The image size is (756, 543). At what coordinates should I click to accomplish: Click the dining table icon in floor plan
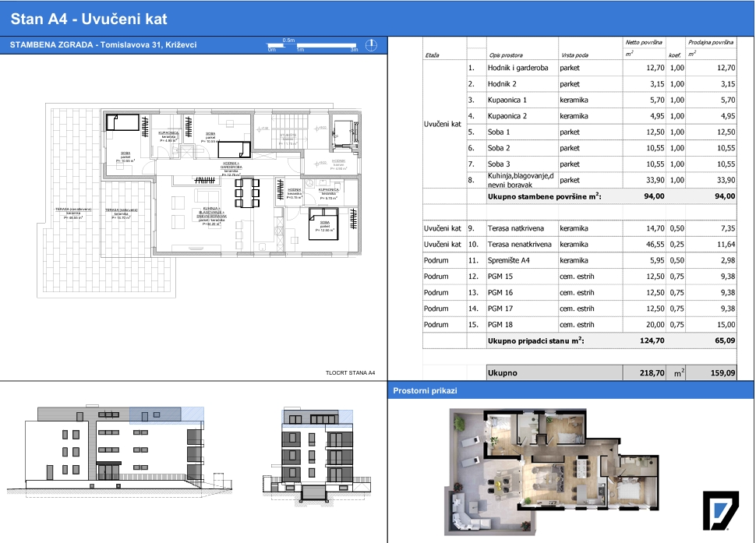point(247,192)
